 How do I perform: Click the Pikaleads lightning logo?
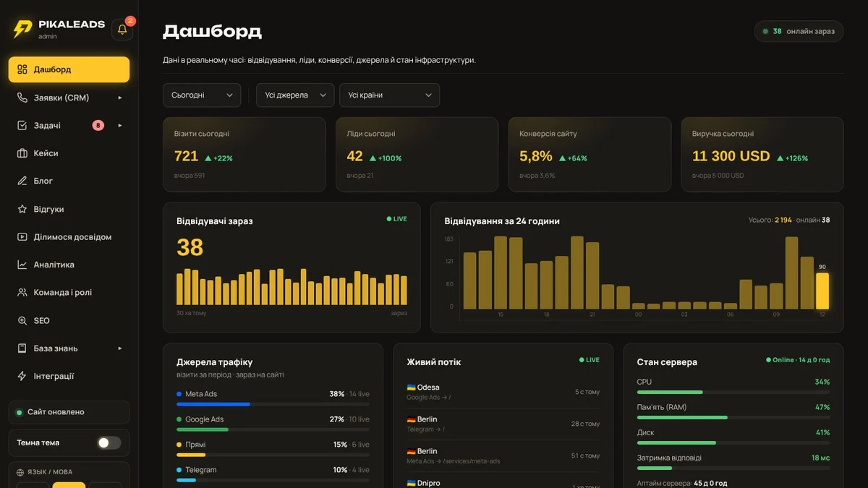pyautogui.click(x=22, y=29)
